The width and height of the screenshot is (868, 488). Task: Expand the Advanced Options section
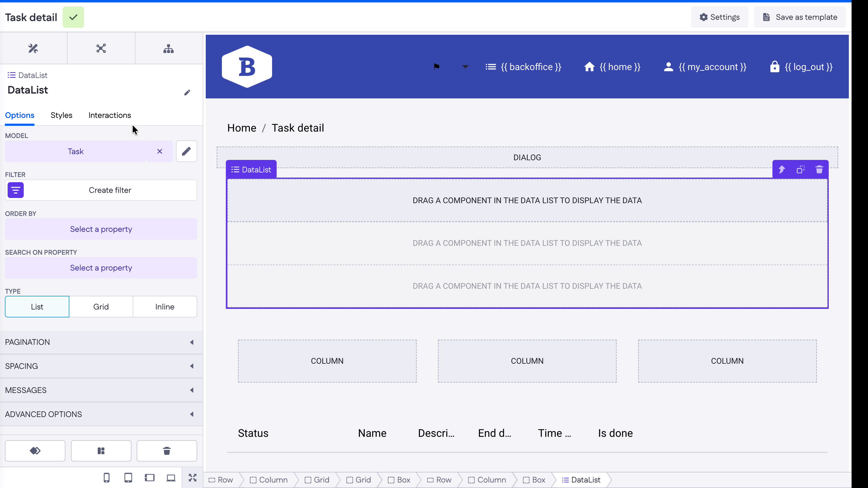tap(101, 414)
